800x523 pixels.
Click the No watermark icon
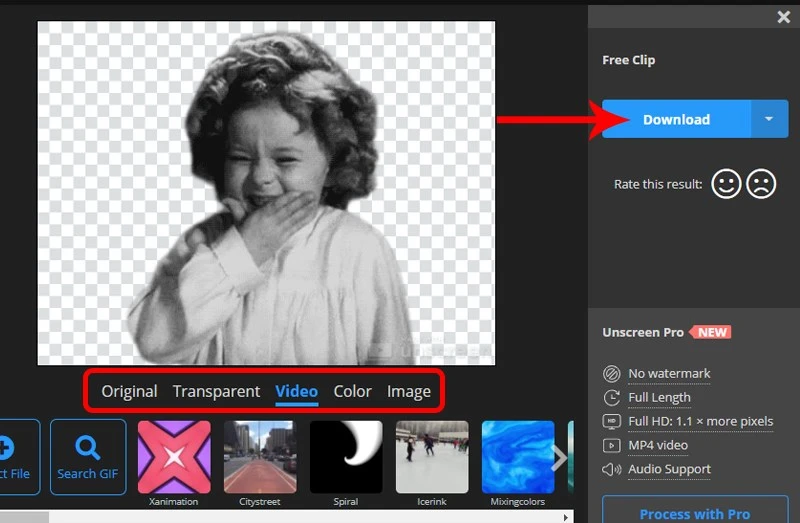click(612, 373)
